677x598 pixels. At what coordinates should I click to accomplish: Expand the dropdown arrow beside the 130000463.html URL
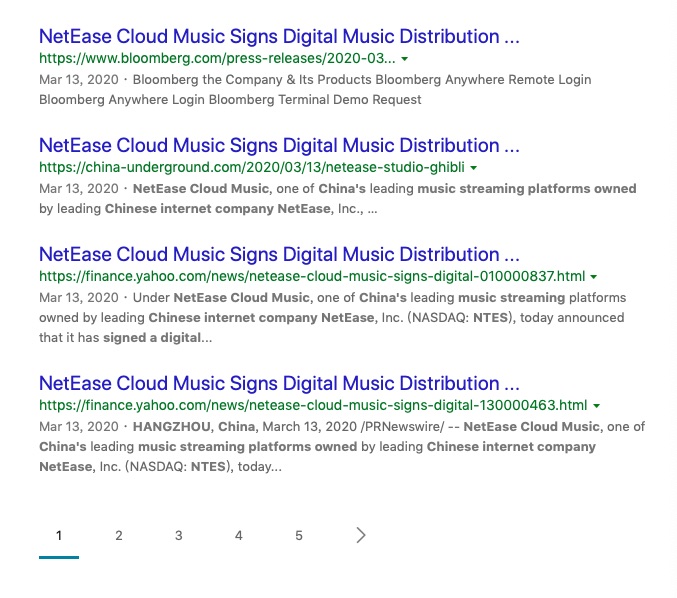point(597,406)
